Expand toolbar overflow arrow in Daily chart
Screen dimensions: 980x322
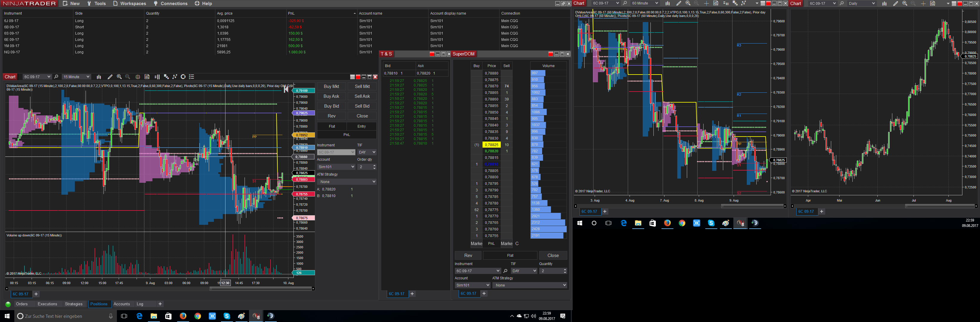[948, 3]
